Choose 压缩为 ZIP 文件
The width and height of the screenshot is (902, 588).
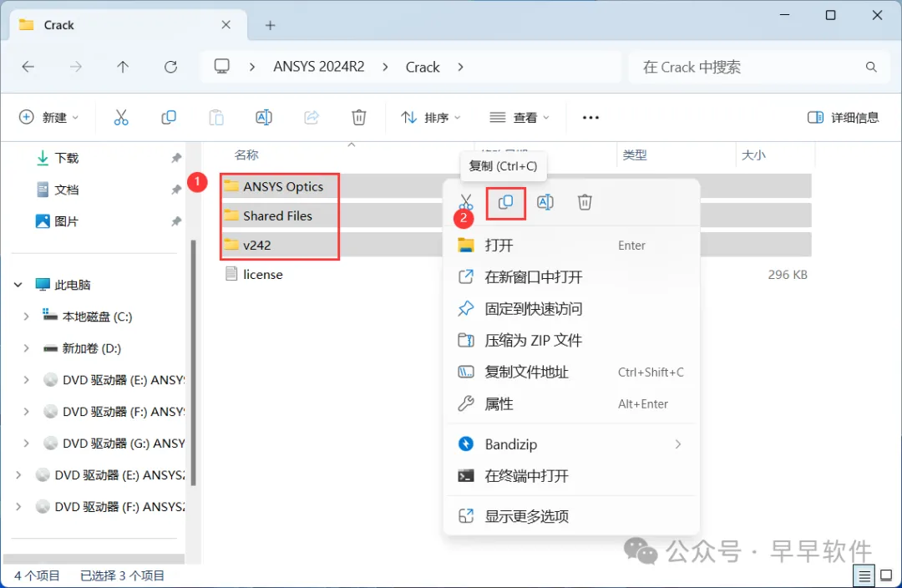(572, 341)
